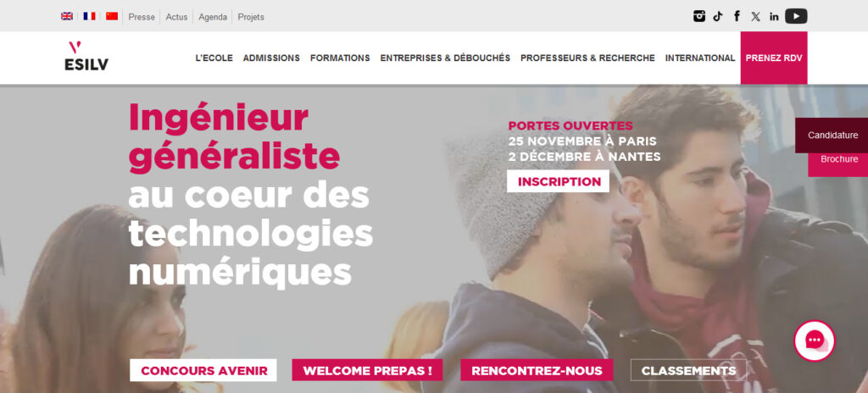Open the Candidature side tab
This screenshot has height=393, width=868.
832,135
